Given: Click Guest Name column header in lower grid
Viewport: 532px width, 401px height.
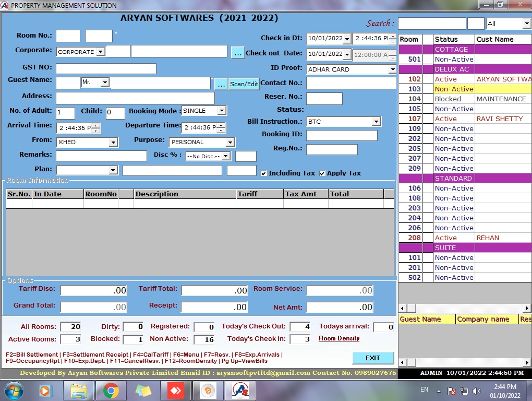Looking at the screenshot, I should pyautogui.click(x=427, y=319).
